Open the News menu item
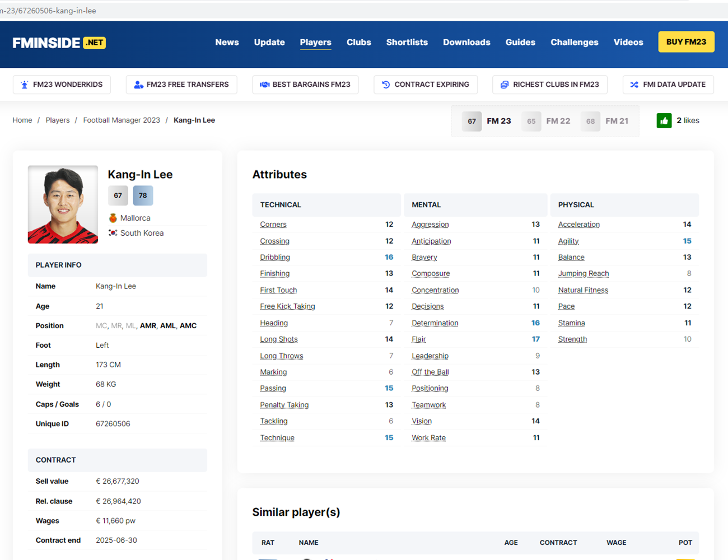 coord(227,43)
